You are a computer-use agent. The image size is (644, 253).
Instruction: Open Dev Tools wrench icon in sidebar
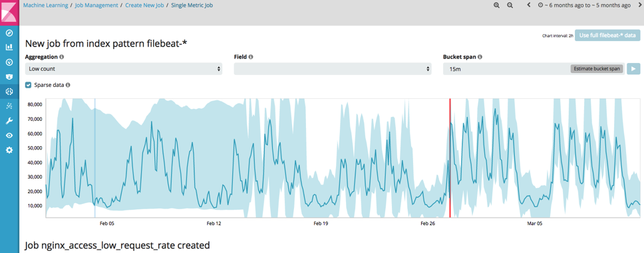(x=9, y=121)
